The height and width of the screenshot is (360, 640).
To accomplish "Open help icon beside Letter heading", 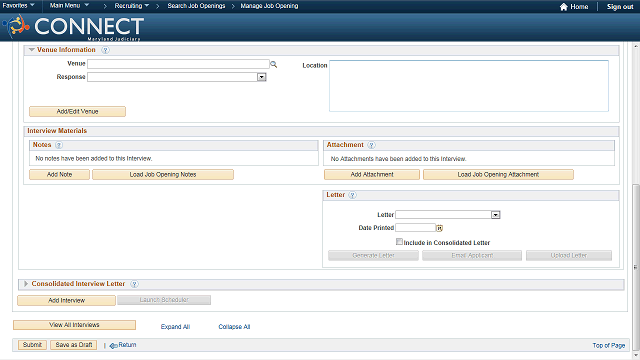I will (x=352, y=196).
